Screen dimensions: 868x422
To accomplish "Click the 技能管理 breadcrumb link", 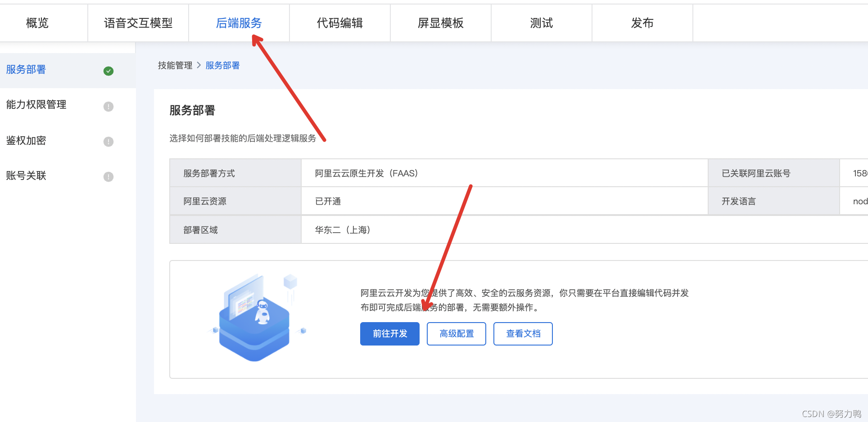I will [x=175, y=66].
